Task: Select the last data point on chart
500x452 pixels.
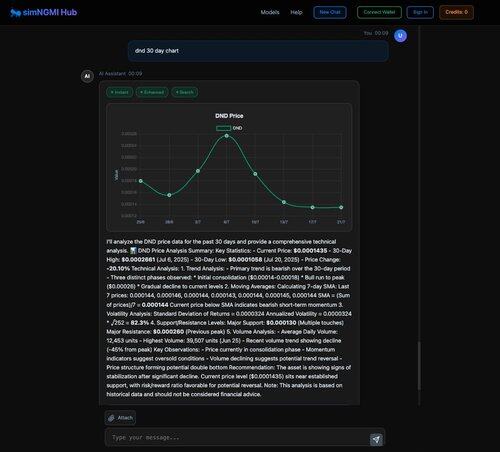Action: click(x=341, y=207)
